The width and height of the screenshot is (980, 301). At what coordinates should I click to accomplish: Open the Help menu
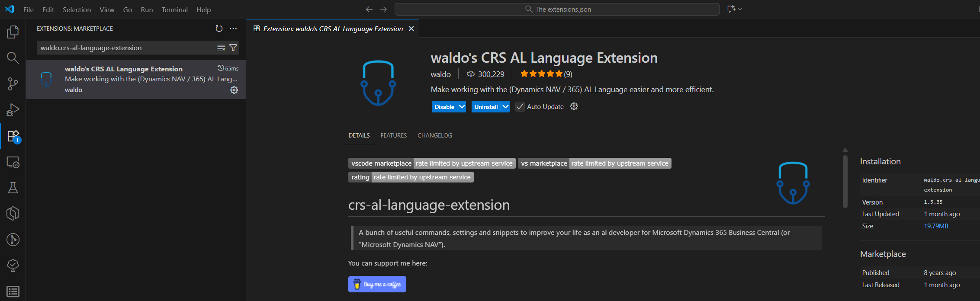[x=203, y=10]
